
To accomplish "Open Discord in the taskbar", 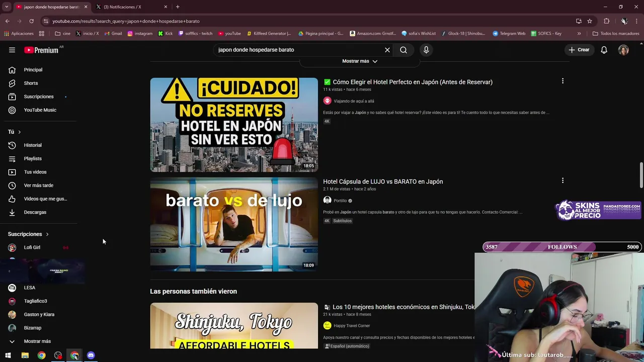I will click(x=91, y=355).
